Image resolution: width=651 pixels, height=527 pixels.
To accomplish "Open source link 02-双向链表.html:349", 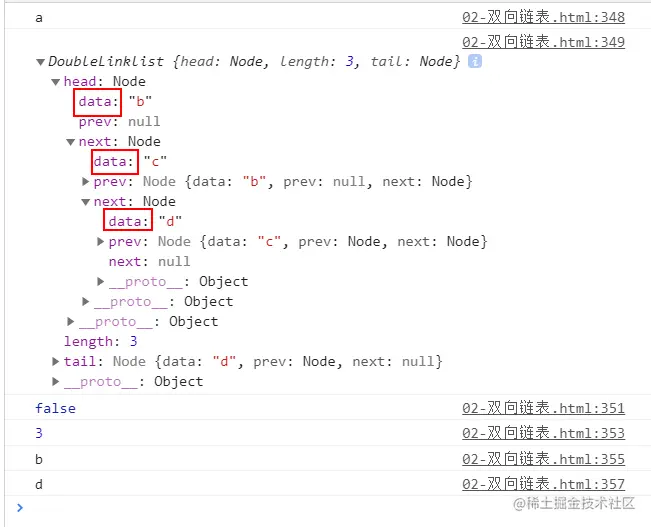I will (543, 42).
